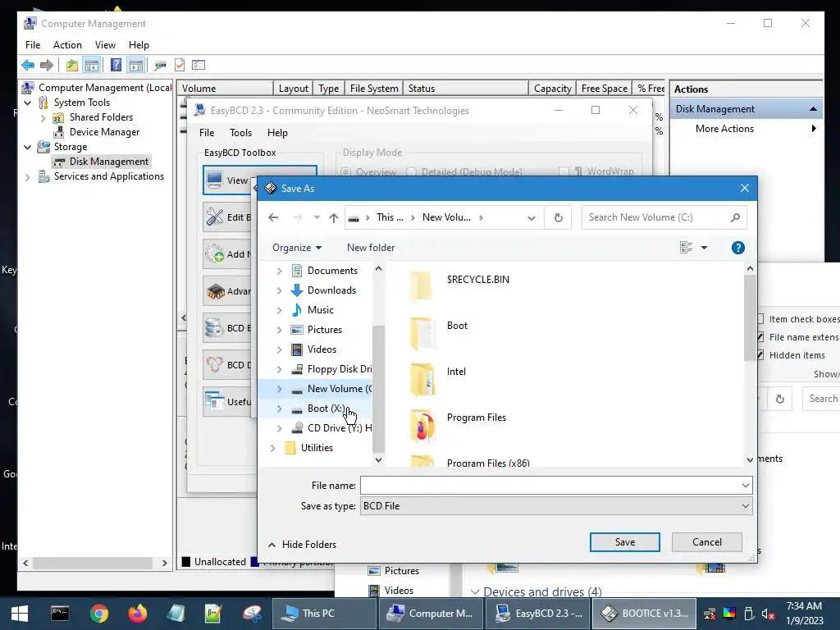Click the BCD Backup database icon
840x630 pixels.
tap(214, 328)
